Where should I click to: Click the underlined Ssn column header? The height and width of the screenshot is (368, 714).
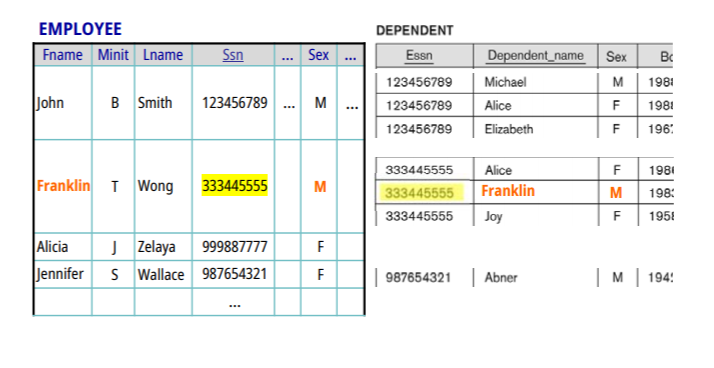[x=233, y=55]
